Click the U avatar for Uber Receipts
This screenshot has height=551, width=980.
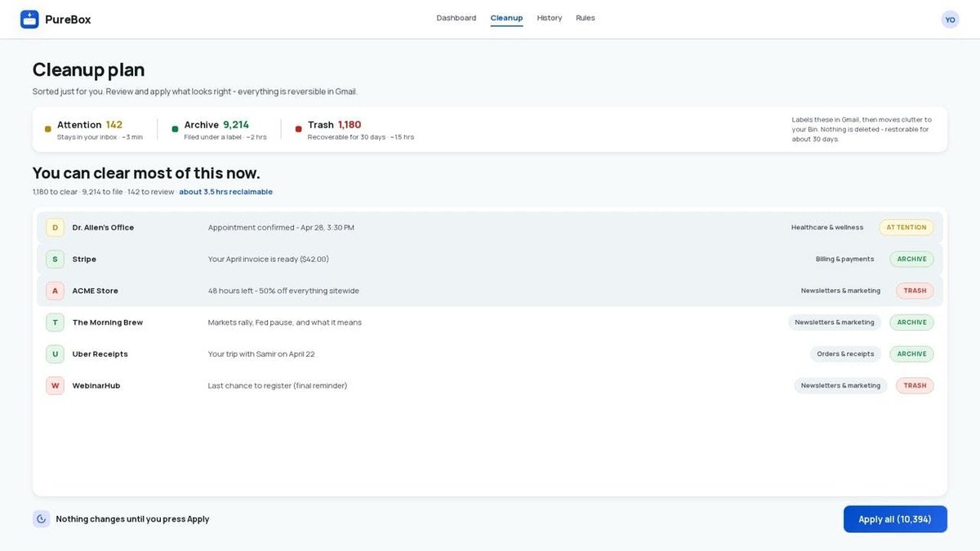coord(55,354)
